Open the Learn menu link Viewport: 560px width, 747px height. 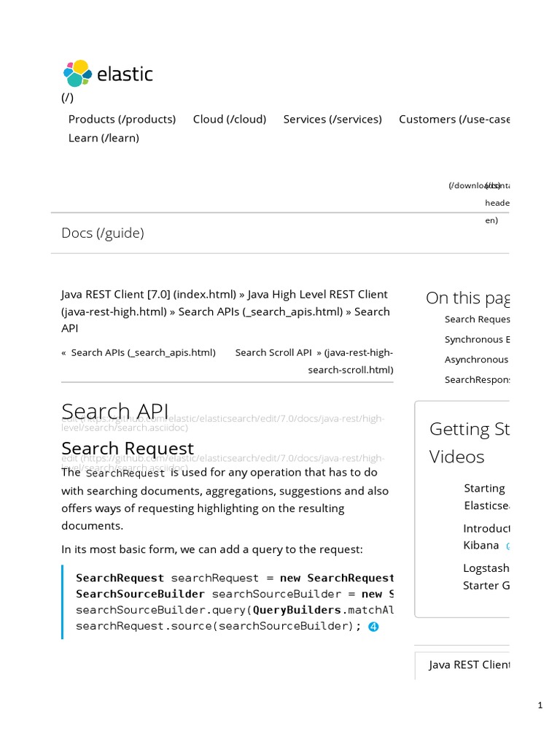104,138
